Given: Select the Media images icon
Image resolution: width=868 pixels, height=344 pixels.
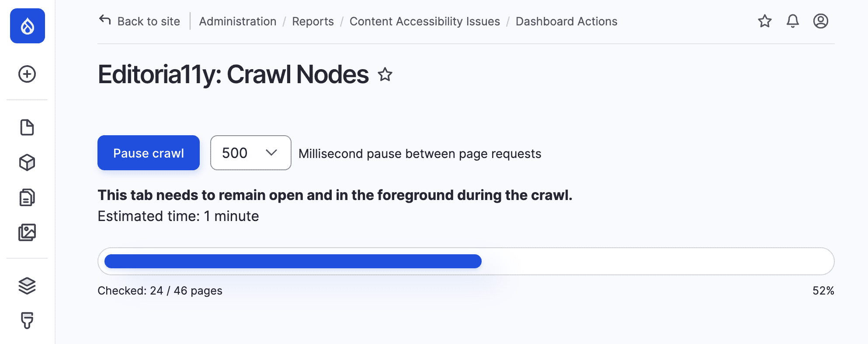Looking at the screenshot, I should (27, 232).
